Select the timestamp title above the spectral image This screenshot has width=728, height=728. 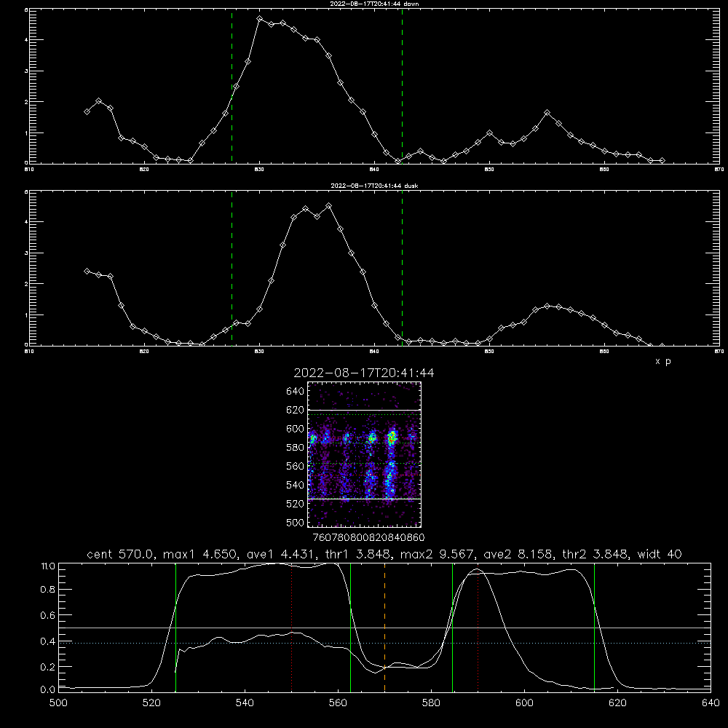[363, 373]
